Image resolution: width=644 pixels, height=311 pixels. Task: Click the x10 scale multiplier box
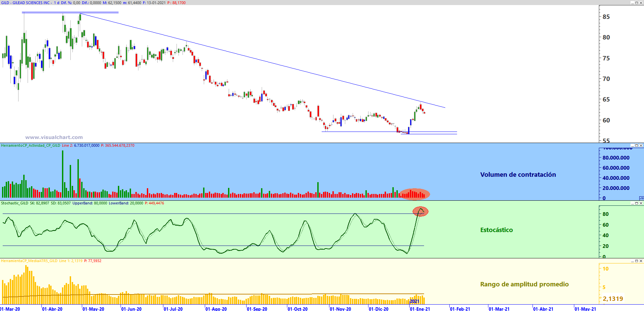coord(641,198)
